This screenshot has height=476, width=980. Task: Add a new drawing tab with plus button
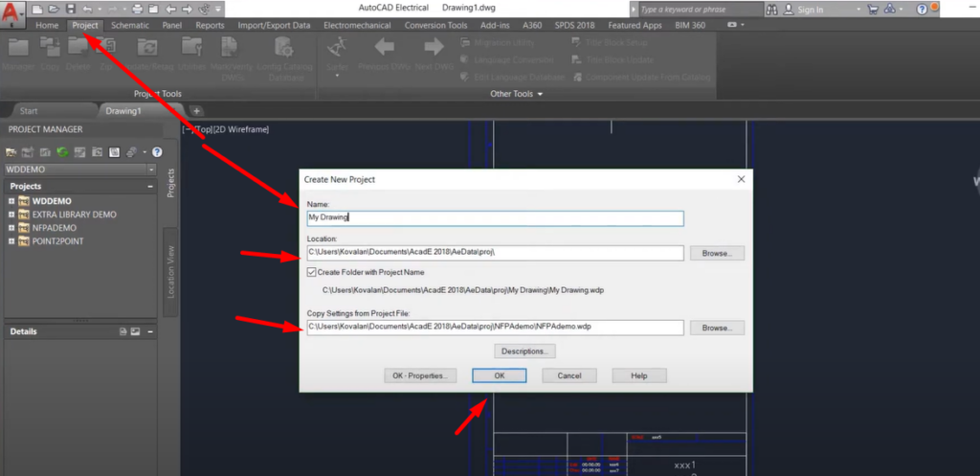(x=195, y=111)
